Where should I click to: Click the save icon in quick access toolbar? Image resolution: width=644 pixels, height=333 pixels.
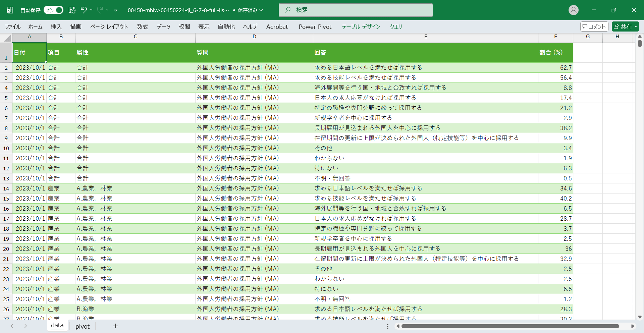click(x=72, y=10)
